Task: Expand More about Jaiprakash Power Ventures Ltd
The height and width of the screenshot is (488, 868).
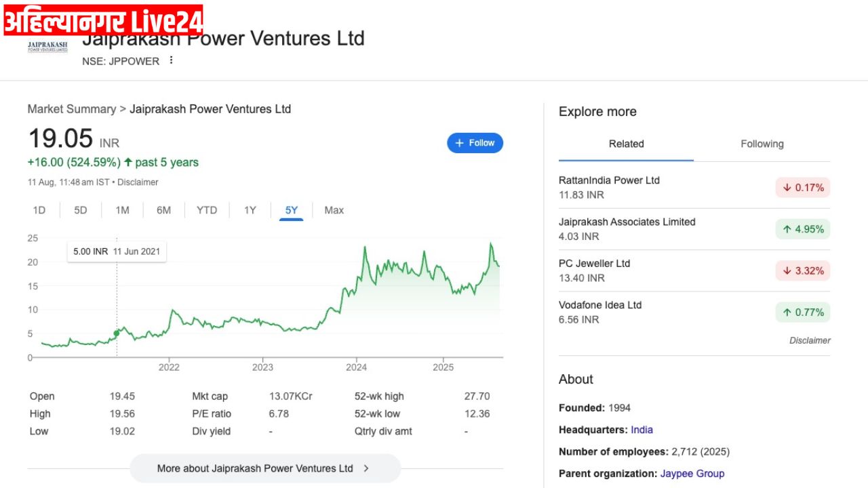Action: (265, 468)
